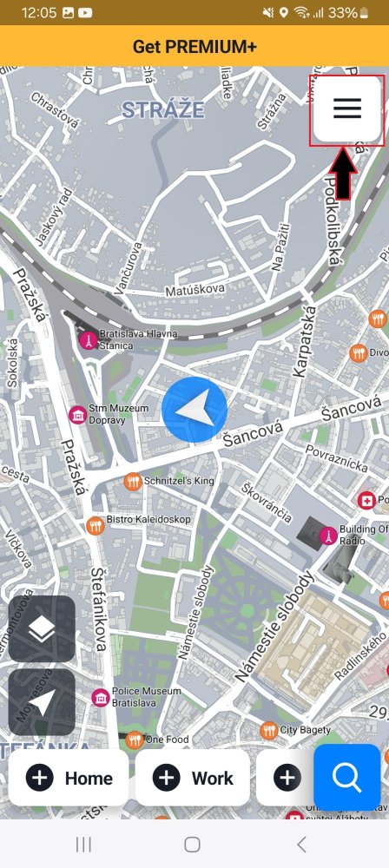389x868 pixels.
Task: Select the Stm Muzeum Dopravy marker
Action: 77,415
